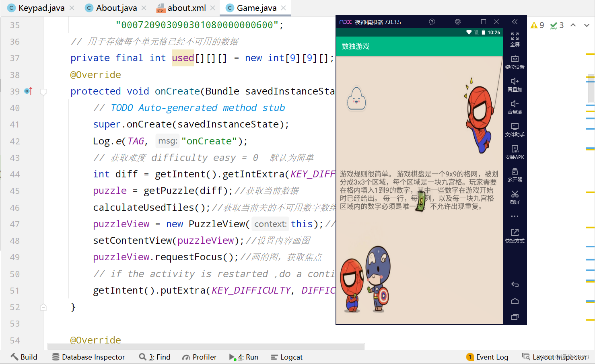595x364 pixels.
Task: Click 'setContentView' call on line 48
Action: pyautogui.click(x=132, y=241)
